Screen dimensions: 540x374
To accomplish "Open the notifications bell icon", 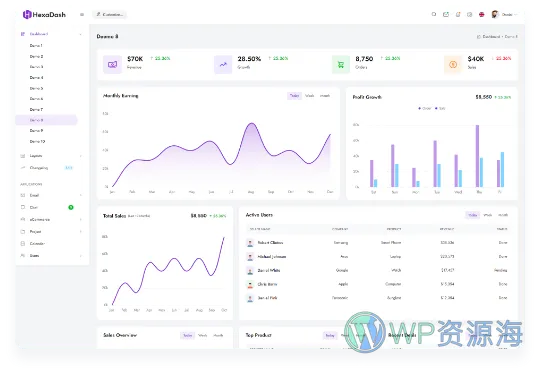I will tap(458, 14).
